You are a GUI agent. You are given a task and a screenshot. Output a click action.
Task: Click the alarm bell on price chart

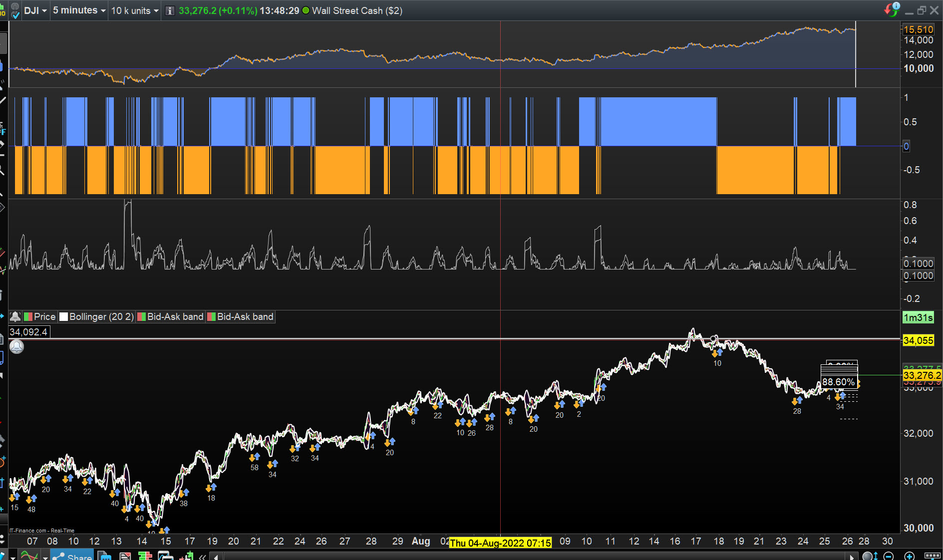pyautogui.click(x=16, y=346)
